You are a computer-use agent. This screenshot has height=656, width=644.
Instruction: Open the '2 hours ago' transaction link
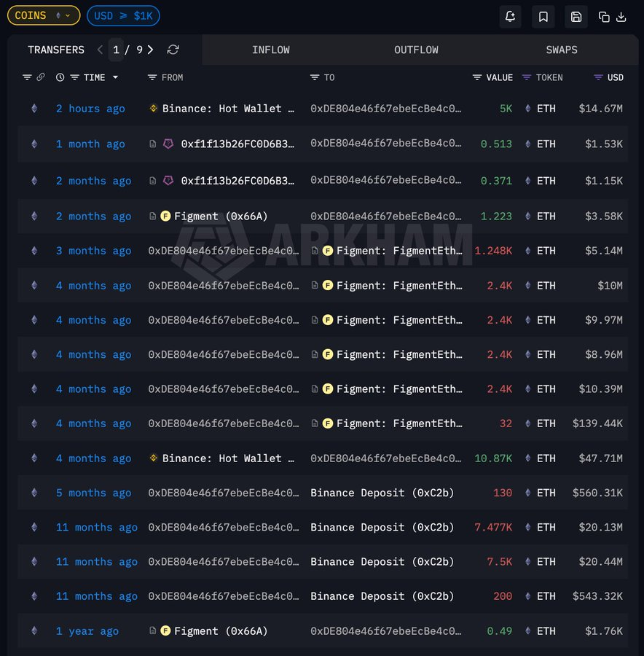pos(90,109)
